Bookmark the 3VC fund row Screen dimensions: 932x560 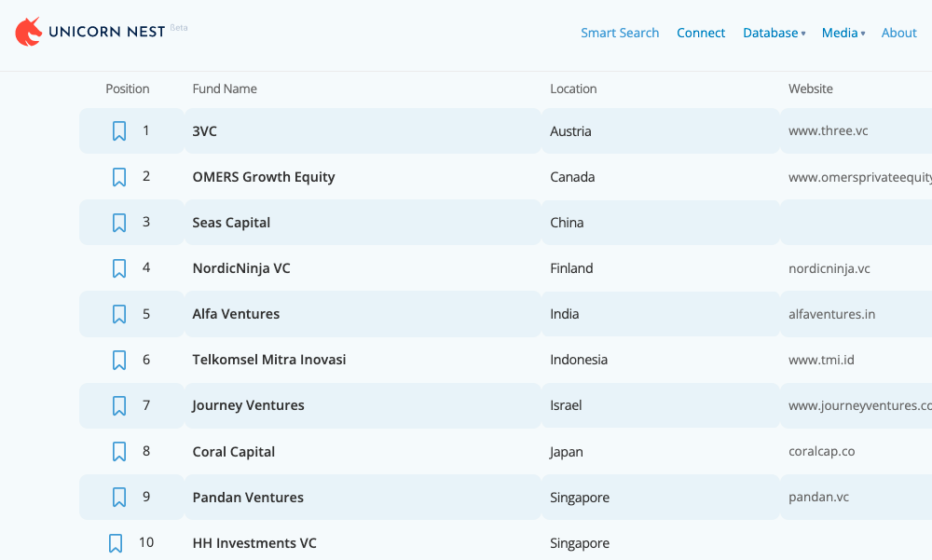pos(119,130)
